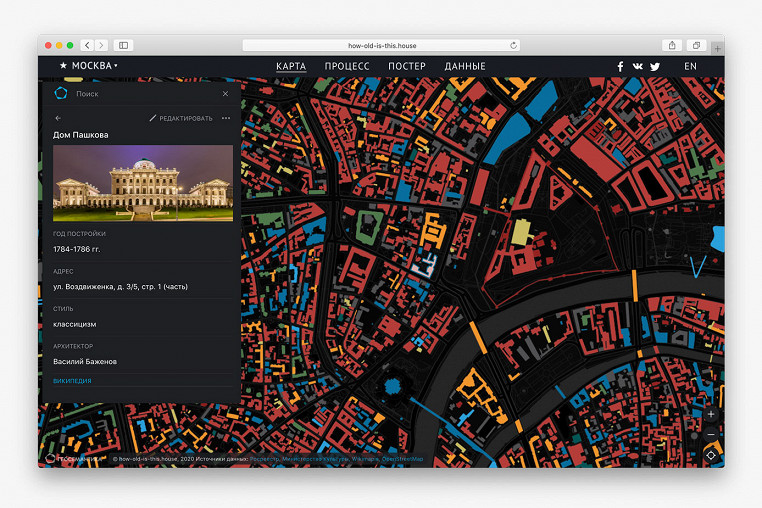Open the Постер tab
This screenshot has height=508, width=762.
tap(406, 66)
